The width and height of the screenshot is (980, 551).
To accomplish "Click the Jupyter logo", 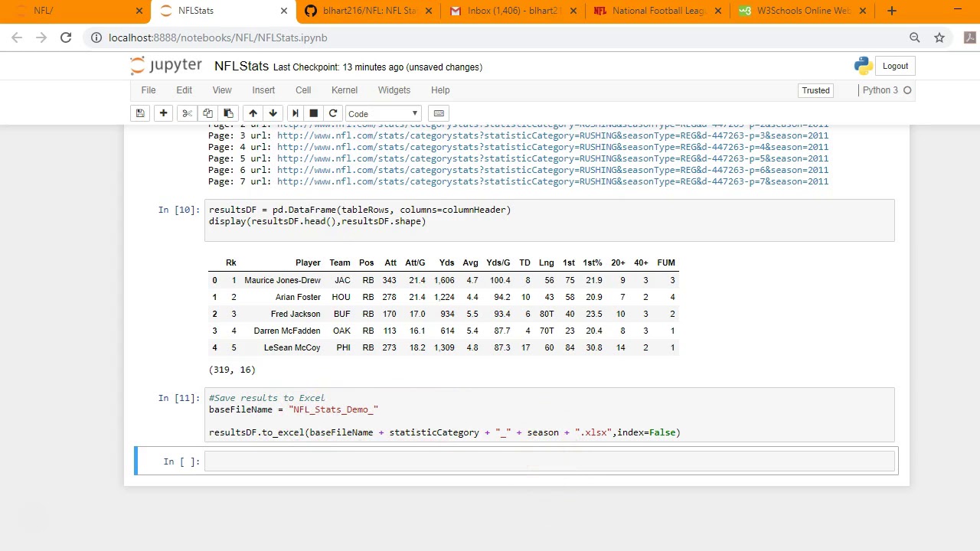I will (x=166, y=66).
